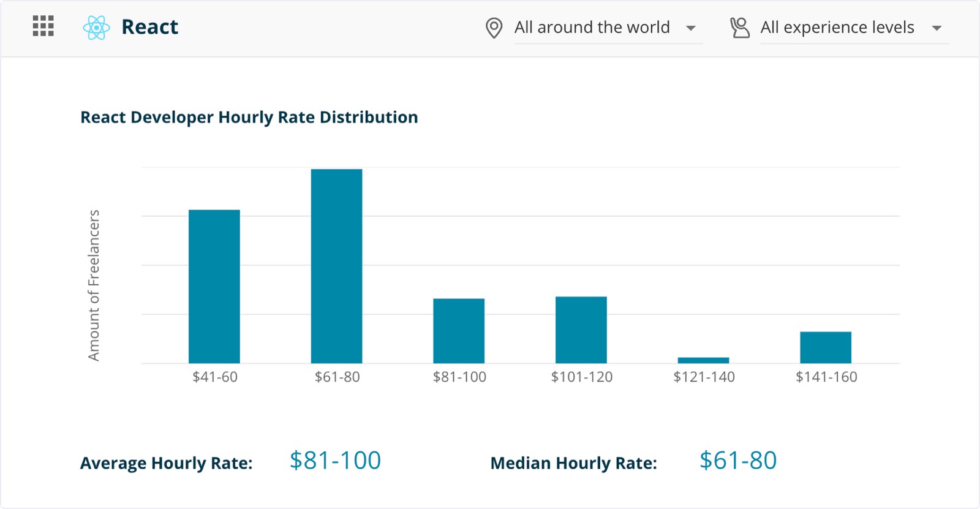Click the median hourly rate value $61-80
980x509 pixels.
tap(738, 461)
